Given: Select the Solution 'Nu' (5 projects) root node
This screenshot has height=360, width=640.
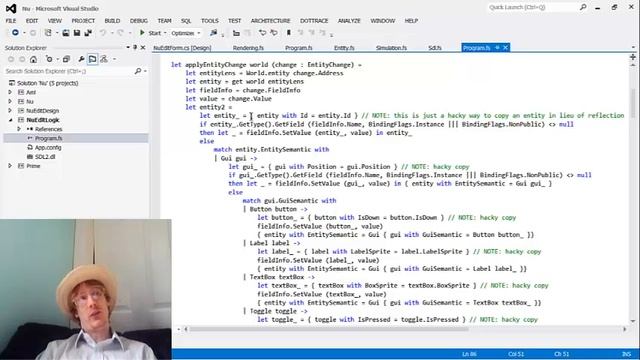Looking at the screenshot, I should pyautogui.click(x=47, y=83).
